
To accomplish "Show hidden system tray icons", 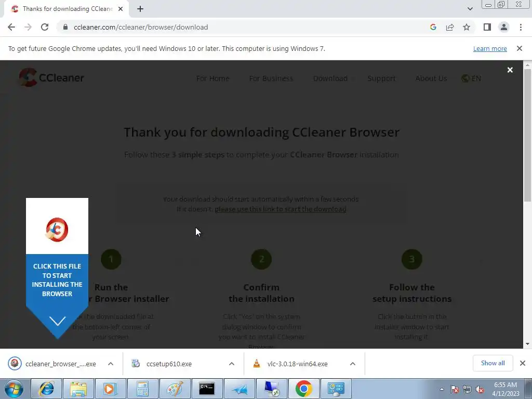I will click(442, 389).
